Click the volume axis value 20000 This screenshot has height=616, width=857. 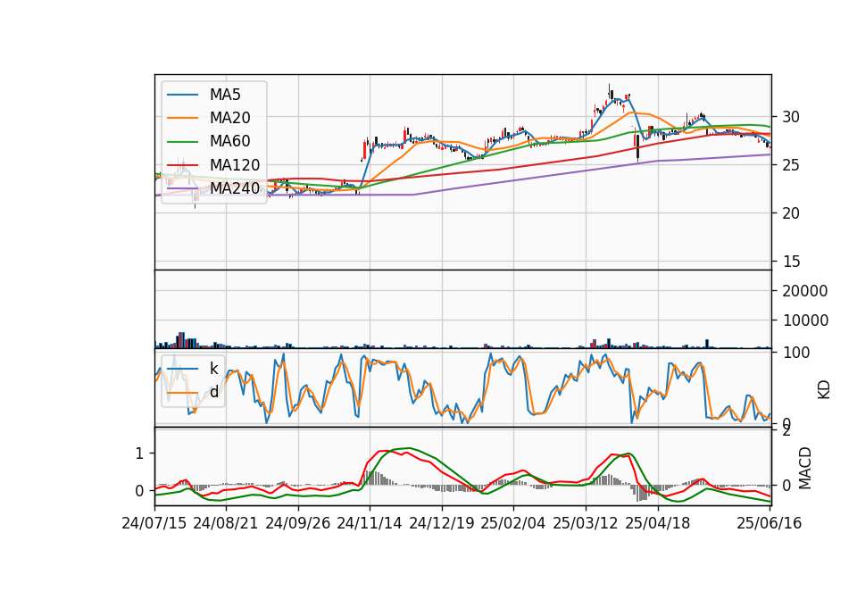tap(805, 291)
